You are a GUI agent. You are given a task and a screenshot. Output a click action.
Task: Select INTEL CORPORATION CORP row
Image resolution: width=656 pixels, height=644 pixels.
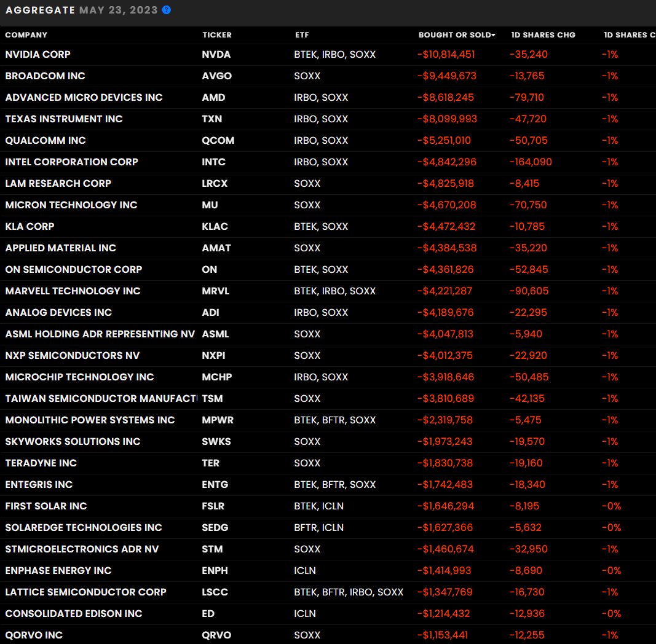(x=71, y=162)
